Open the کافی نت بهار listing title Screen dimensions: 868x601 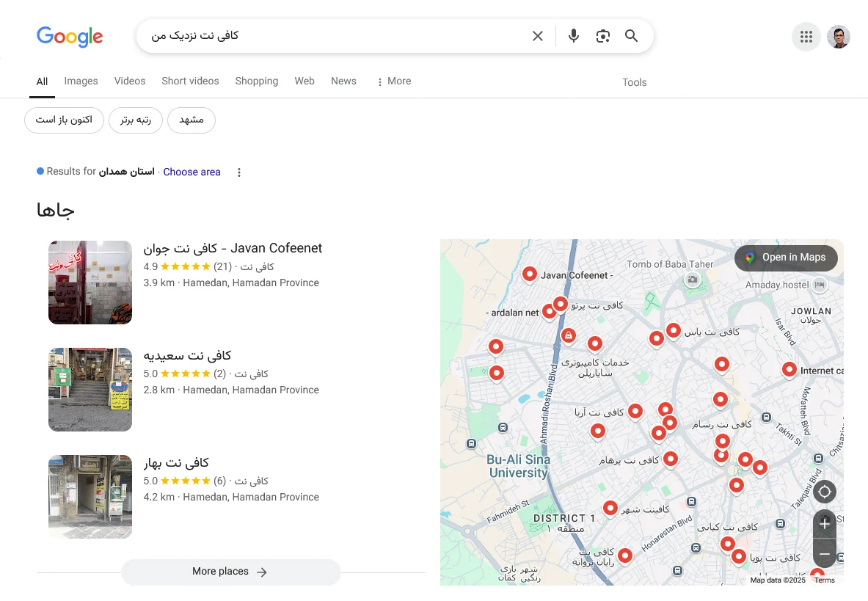coord(176,462)
